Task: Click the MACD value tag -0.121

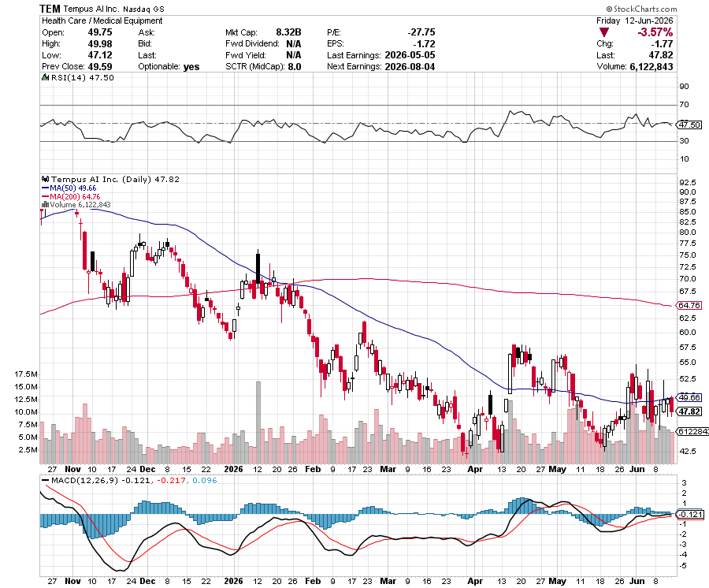Action: (690, 514)
